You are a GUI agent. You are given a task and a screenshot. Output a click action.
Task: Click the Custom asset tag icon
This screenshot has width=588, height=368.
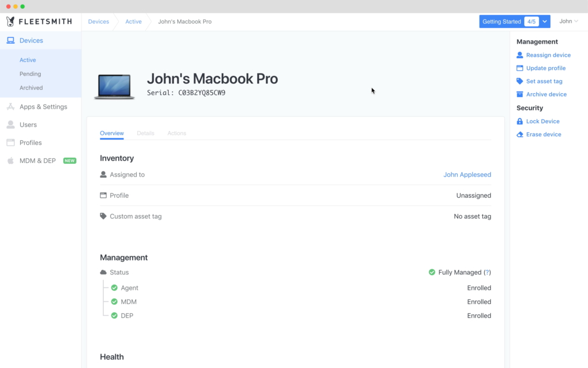point(103,216)
